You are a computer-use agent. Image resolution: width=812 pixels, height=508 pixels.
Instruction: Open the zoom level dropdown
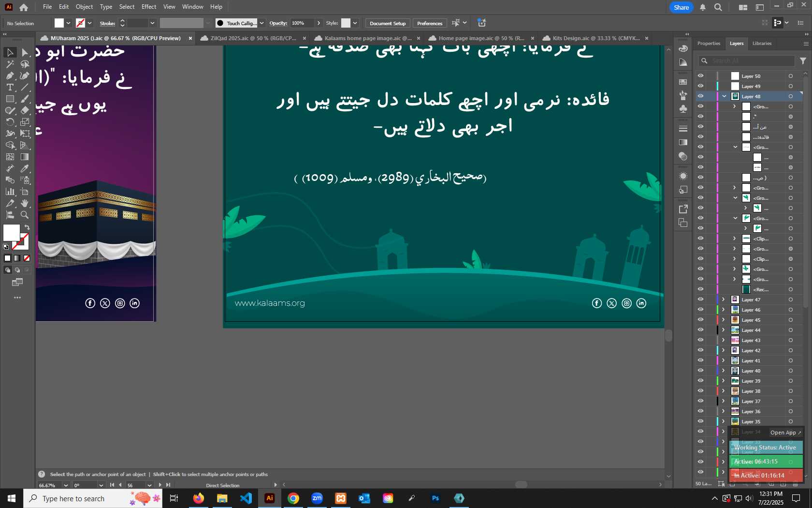(x=66, y=485)
